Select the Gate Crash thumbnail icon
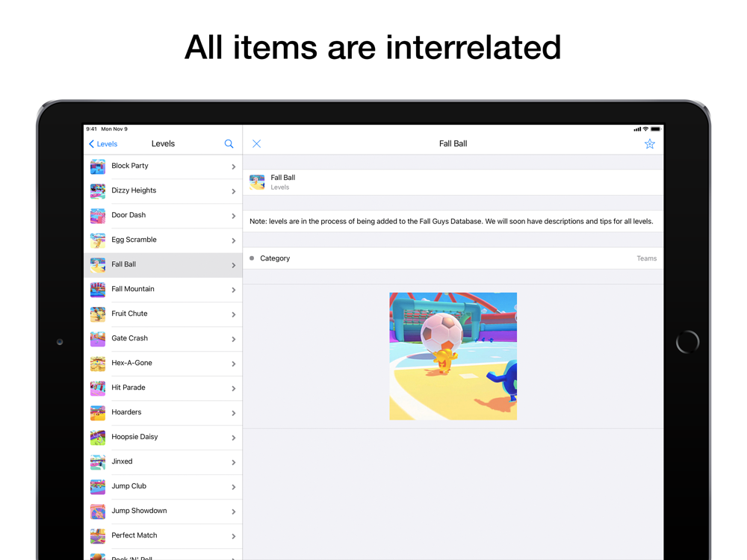 pos(98,339)
